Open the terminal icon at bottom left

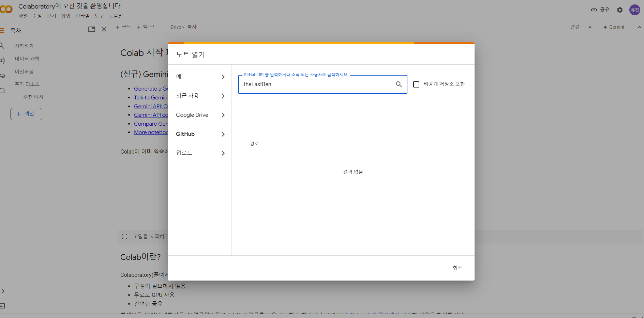pos(3,306)
